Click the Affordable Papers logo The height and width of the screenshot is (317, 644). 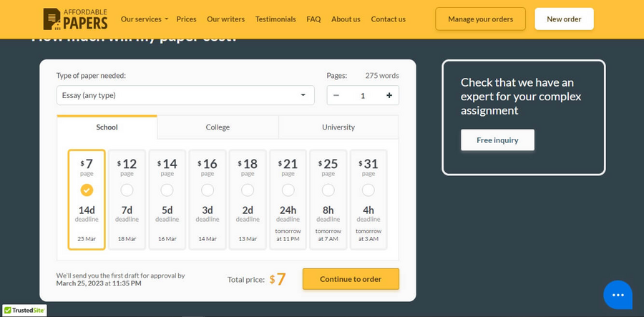76,19
